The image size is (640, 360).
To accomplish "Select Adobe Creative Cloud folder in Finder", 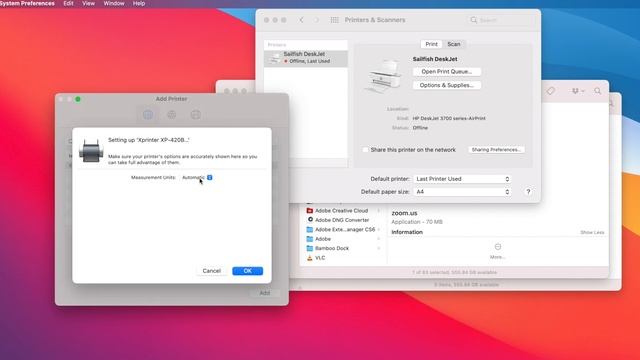I will (343, 211).
